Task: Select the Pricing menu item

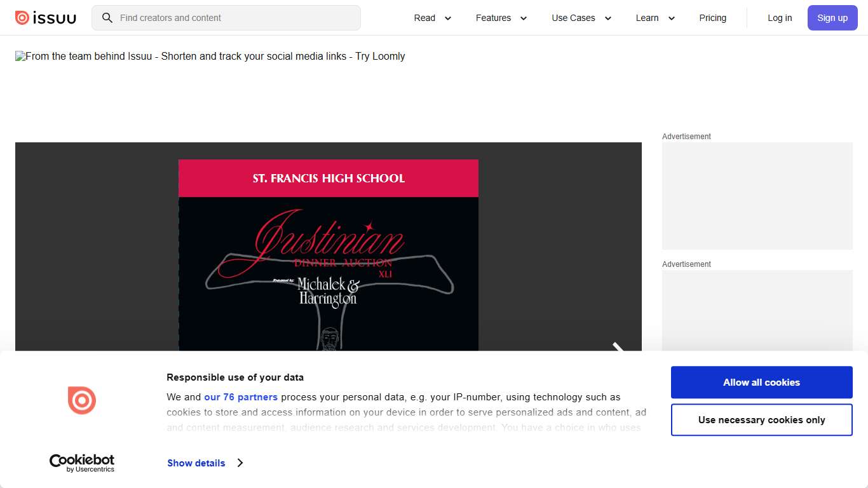Action: [x=712, y=18]
